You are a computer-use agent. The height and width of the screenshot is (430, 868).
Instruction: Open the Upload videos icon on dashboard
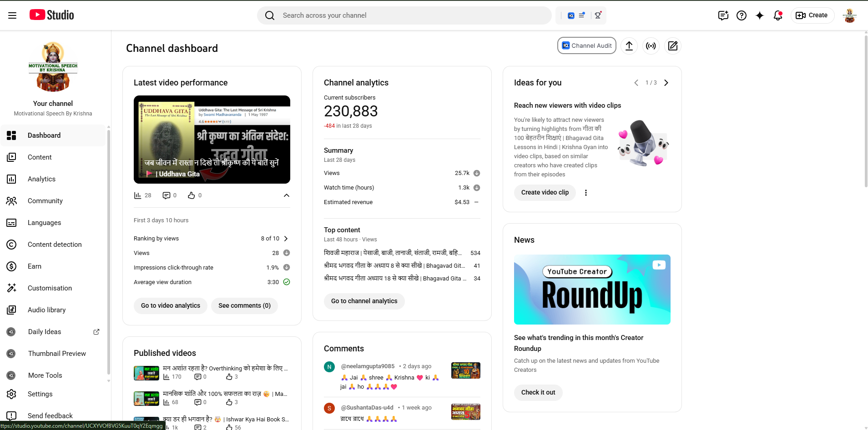click(x=629, y=46)
